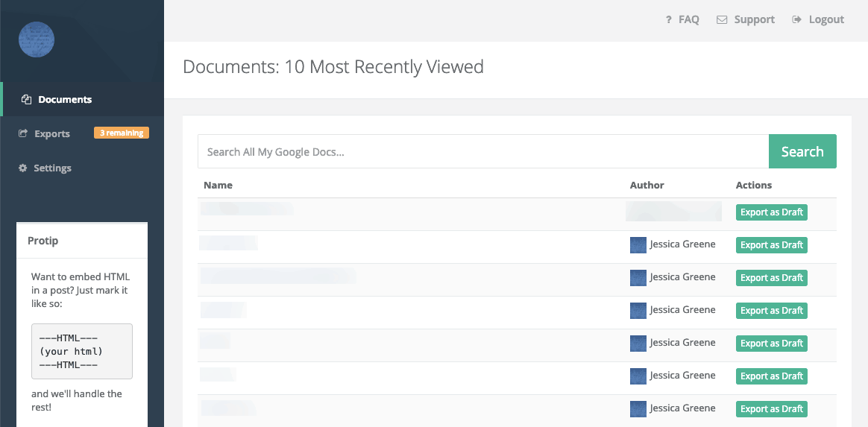Focus the Search All My Google Docs field
Screen dimensions: 868x427
click(482, 152)
